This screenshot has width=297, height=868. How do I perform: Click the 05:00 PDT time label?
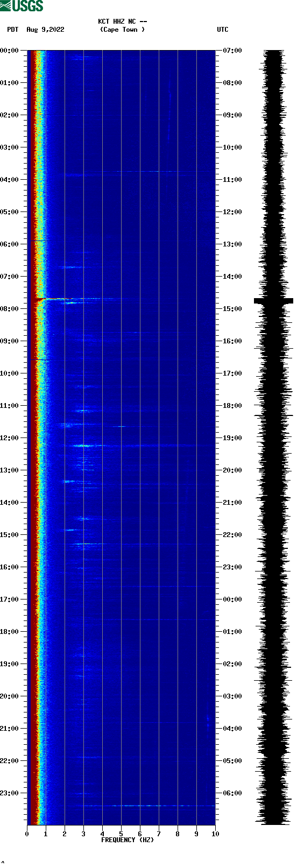point(10,212)
